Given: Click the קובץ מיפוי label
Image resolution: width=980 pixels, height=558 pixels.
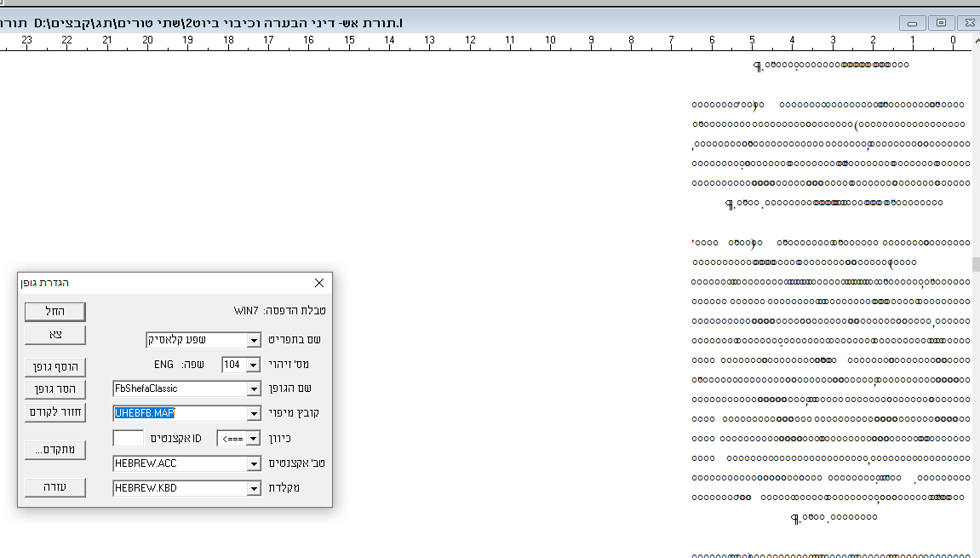Looking at the screenshot, I should pos(294,413).
